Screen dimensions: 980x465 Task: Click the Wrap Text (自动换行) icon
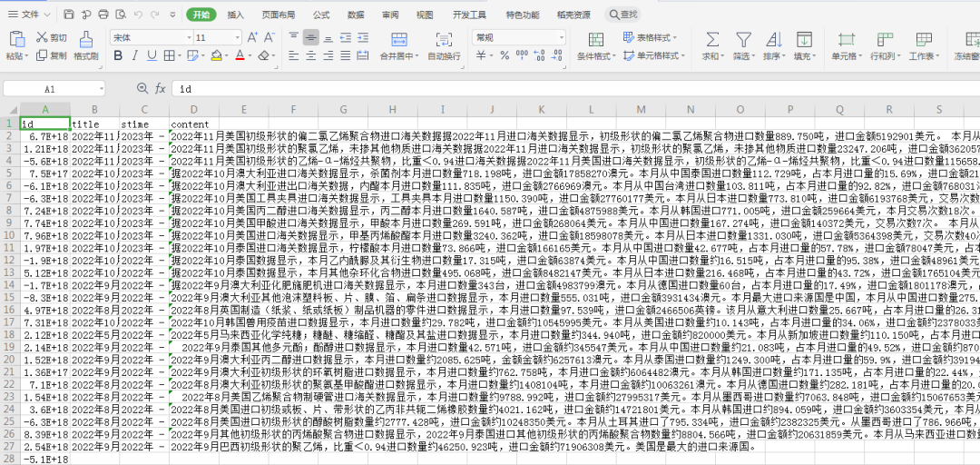tap(444, 39)
